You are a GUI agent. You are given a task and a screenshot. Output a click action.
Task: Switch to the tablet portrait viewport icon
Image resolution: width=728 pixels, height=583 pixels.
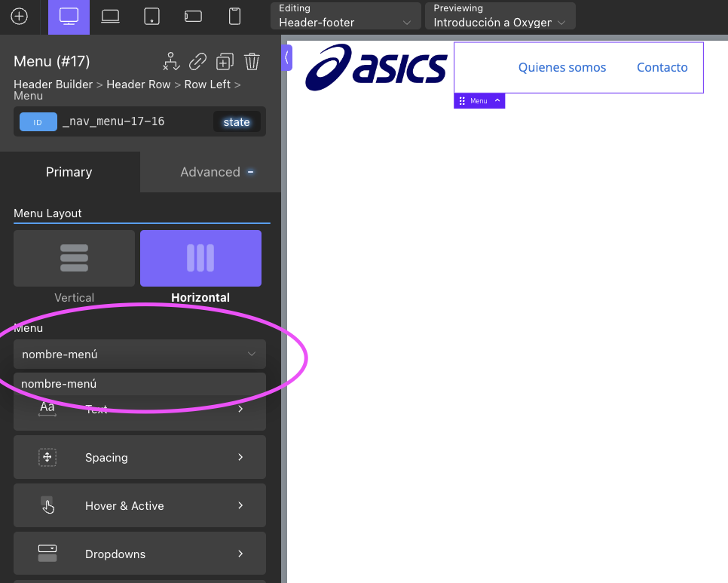point(152,17)
